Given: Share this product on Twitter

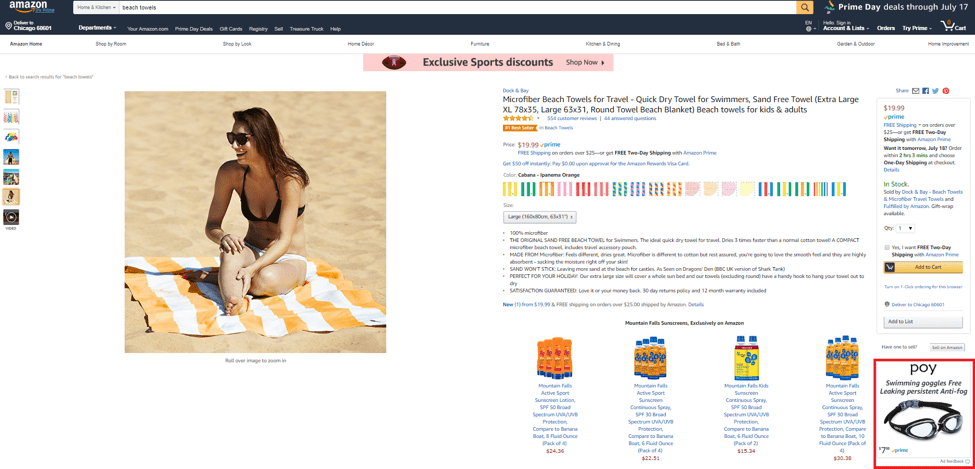Looking at the screenshot, I should 935,91.
